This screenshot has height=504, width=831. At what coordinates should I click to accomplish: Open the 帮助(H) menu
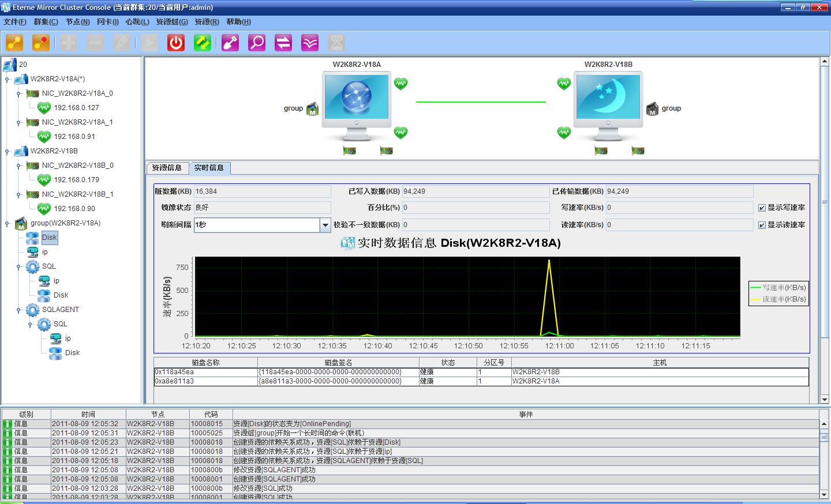click(x=238, y=21)
